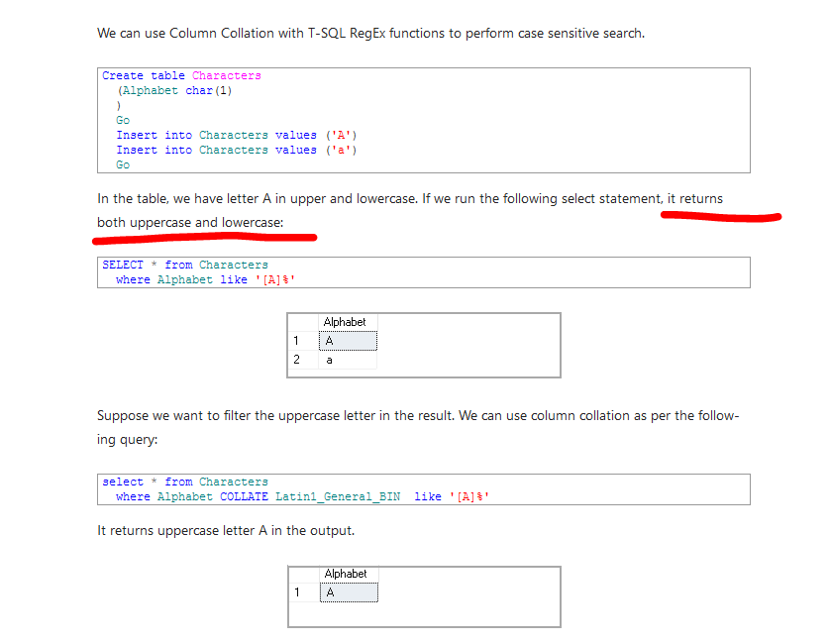The image size is (830, 644).
Task: Click row number 2 in the result grid
Action: [296, 360]
